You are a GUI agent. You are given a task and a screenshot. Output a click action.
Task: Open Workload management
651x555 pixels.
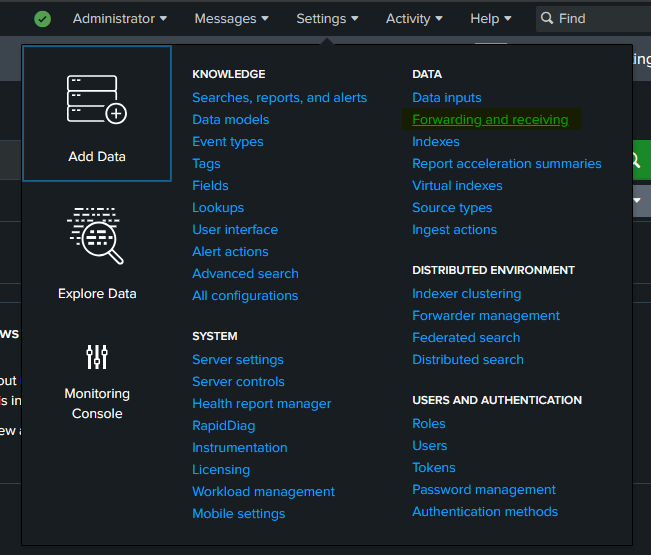(263, 491)
